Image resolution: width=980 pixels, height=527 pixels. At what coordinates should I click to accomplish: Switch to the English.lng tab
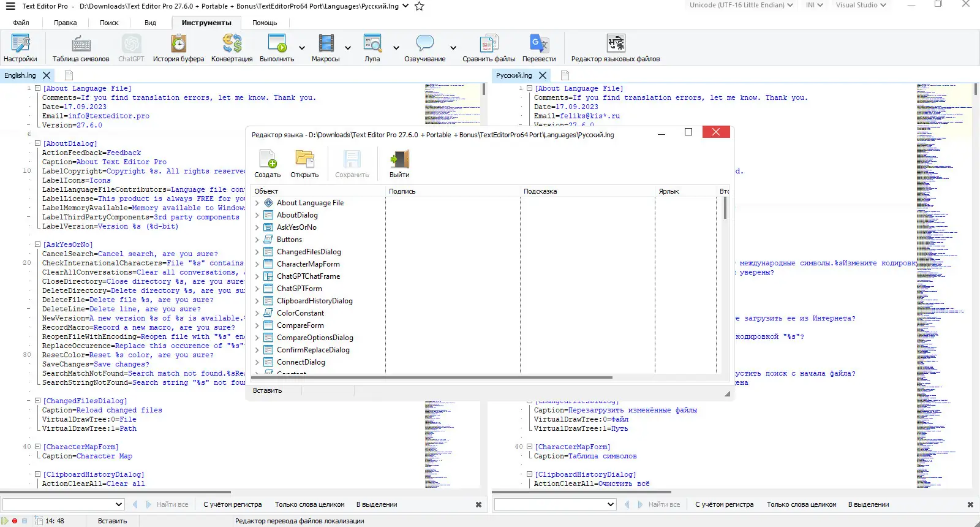point(20,75)
